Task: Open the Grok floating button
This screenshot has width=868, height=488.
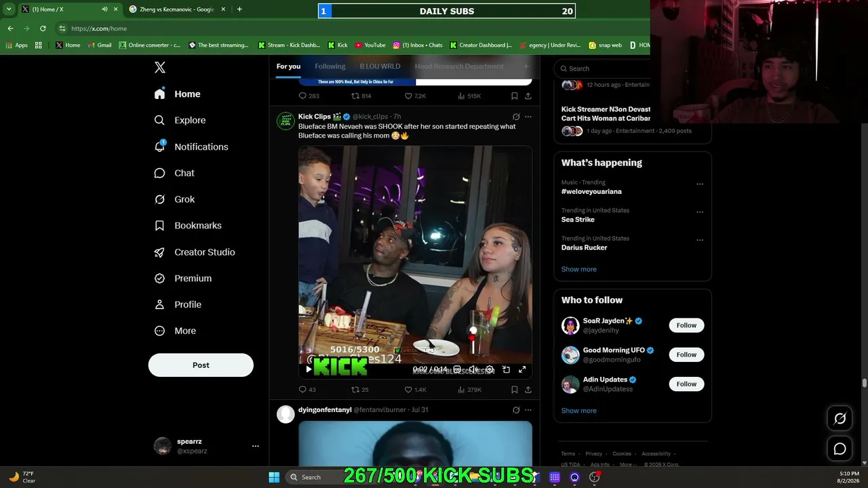Action: (840, 419)
